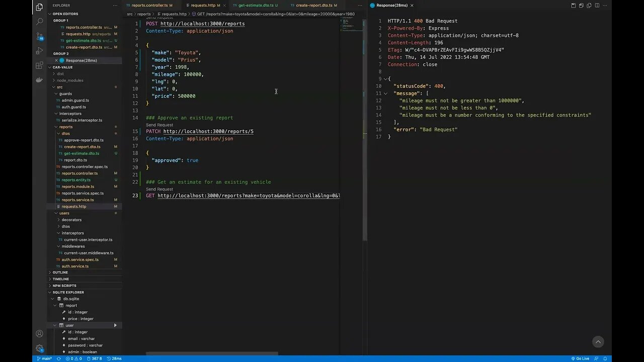
Task: Click horizontal scrollbar under requests.http editor
Action: point(212,353)
